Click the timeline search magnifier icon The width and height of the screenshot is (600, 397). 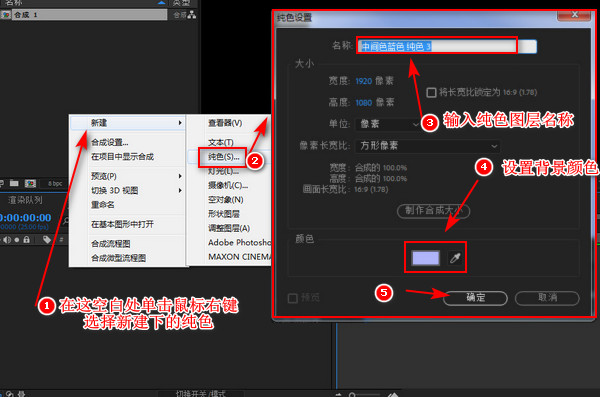tap(66, 221)
